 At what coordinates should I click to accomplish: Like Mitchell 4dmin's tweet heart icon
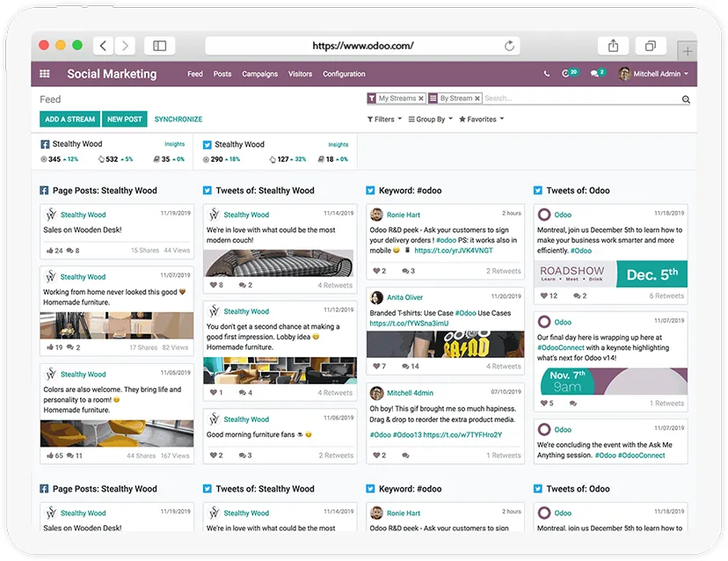click(376, 455)
